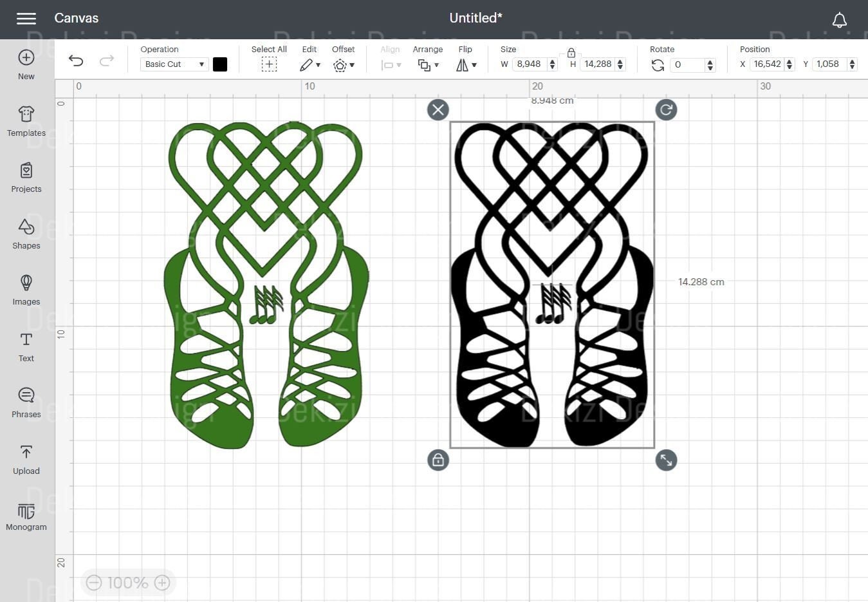Open Shapes panel
This screenshot has width=868, height=602.
(26, 234)
